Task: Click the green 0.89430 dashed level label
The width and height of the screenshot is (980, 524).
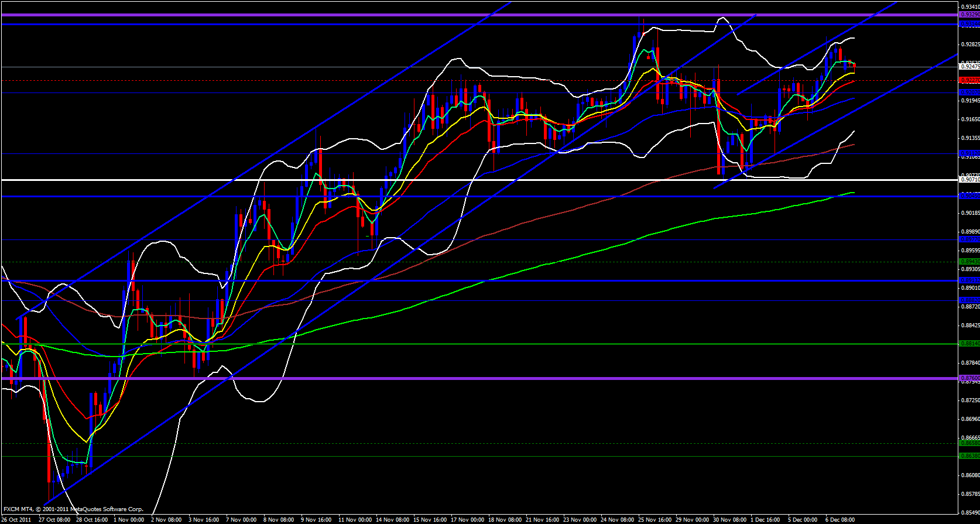Action: pyautogui.click(x=969, y=262)
